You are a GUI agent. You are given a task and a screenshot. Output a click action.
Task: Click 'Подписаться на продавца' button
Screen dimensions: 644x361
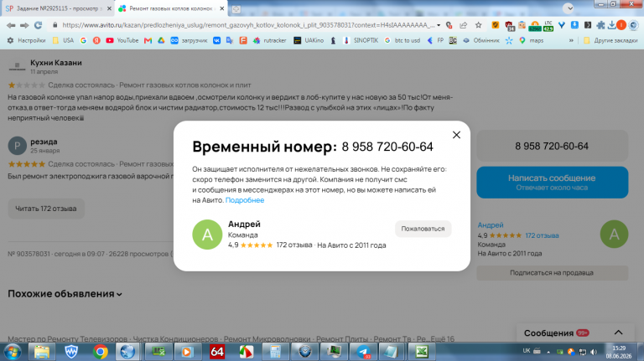pyautogui.click(x=552, y=273)
